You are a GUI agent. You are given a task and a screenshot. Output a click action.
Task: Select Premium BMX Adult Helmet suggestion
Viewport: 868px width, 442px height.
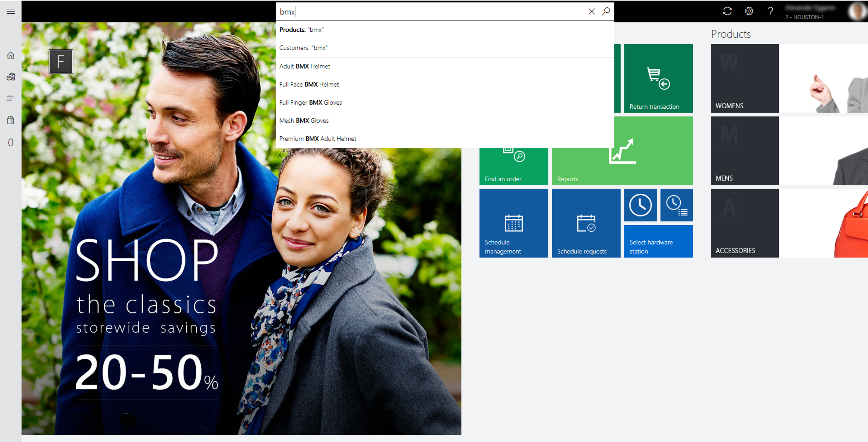click(318, 138)
